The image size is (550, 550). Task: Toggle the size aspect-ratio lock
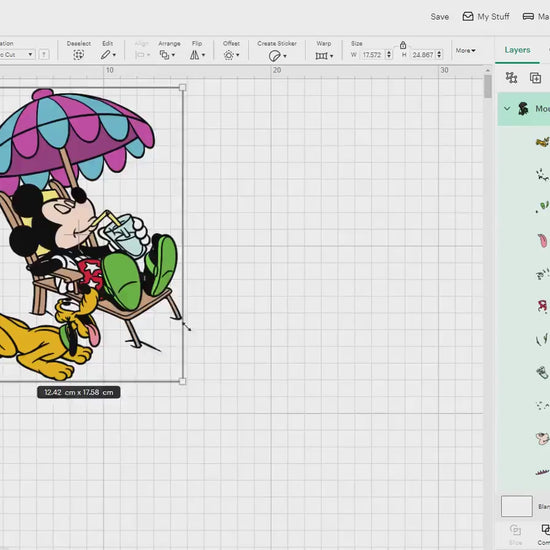coord(403,45)
